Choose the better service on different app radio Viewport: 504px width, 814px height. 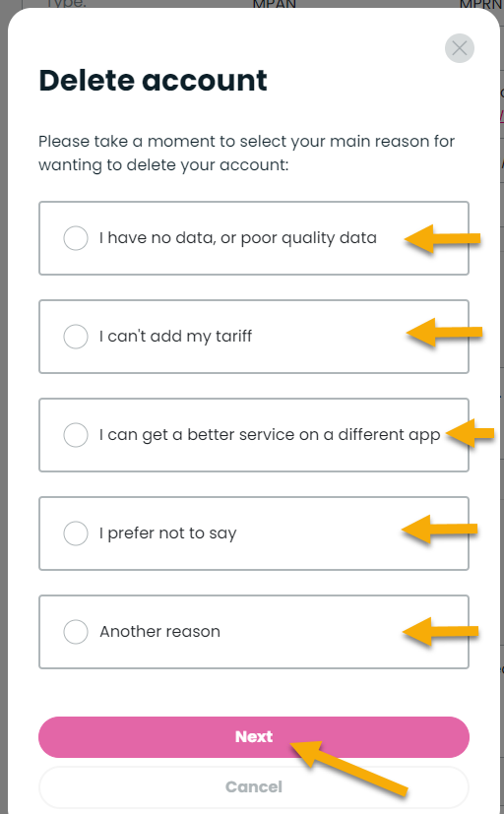click(76, 435)
